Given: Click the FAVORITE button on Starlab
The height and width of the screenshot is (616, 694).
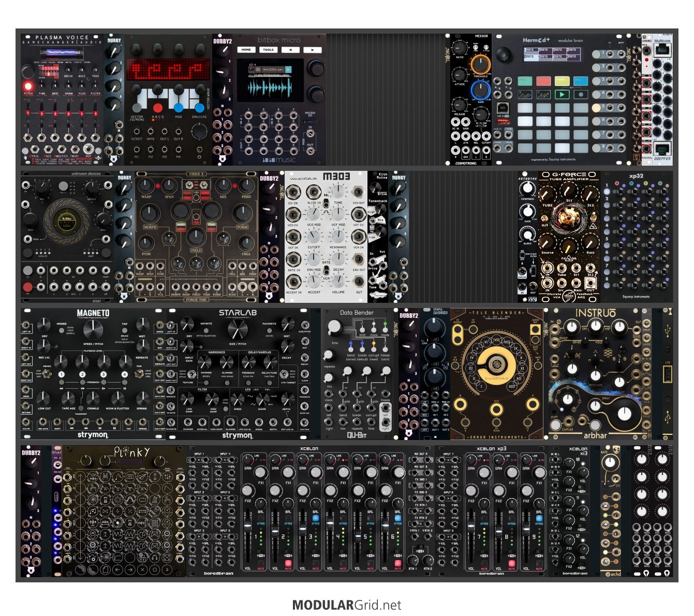Looking at the screenshot, I should tap(270, 330).
